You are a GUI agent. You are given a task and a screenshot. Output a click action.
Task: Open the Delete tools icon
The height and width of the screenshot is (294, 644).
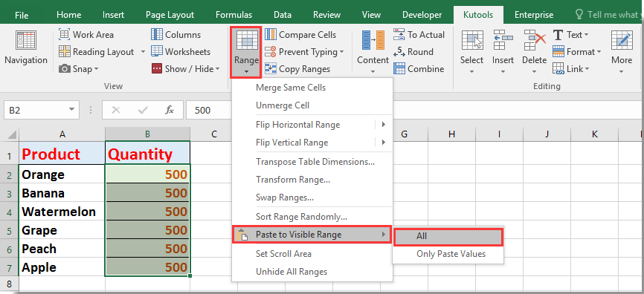pyautogui.click(x=534, y=40)
